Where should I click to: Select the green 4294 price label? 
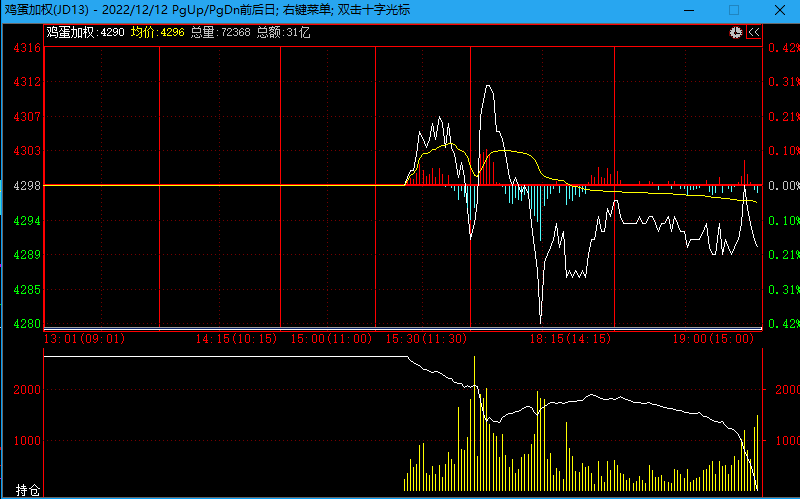(27, 220)
